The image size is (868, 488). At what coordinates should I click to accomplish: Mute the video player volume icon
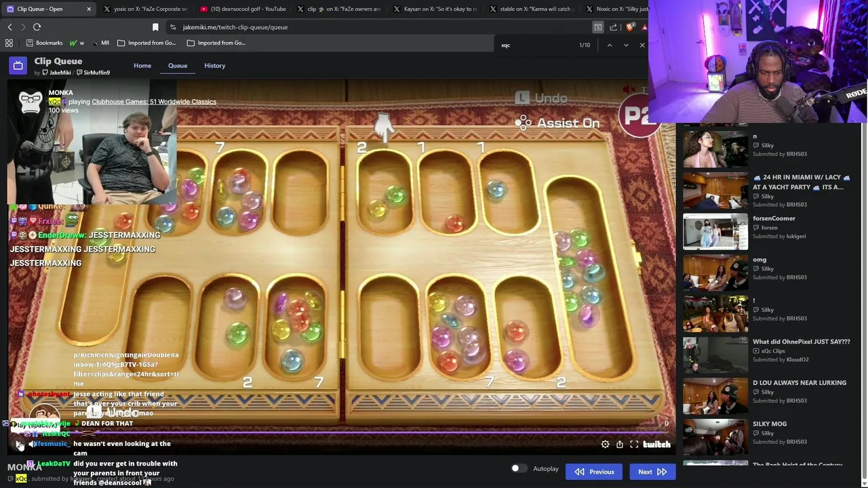31,445
